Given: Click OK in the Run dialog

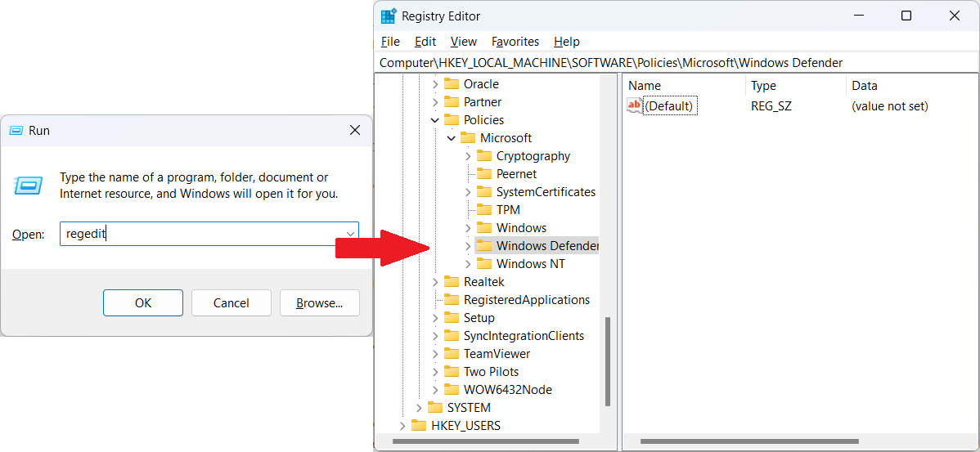Looking at the screenshot, I should click(x=143, y=302).
